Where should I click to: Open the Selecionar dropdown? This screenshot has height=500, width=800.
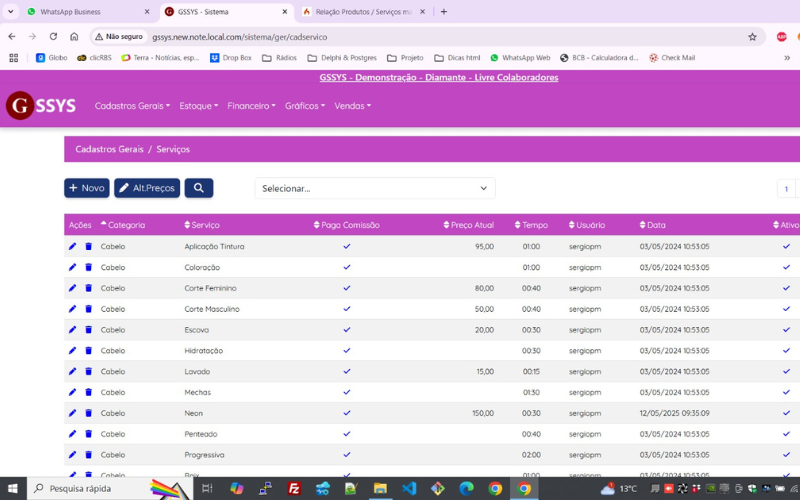point(374,188)
